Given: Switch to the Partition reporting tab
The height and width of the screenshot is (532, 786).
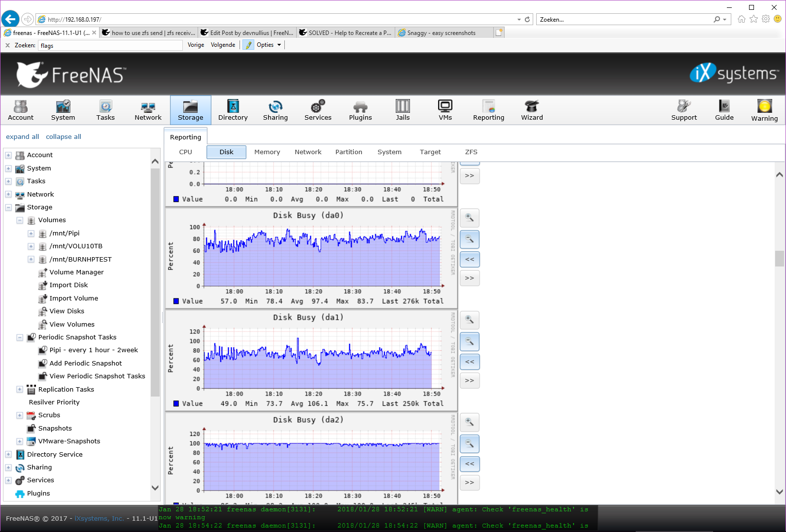Looking at the screenshot, I should (349, 152).
